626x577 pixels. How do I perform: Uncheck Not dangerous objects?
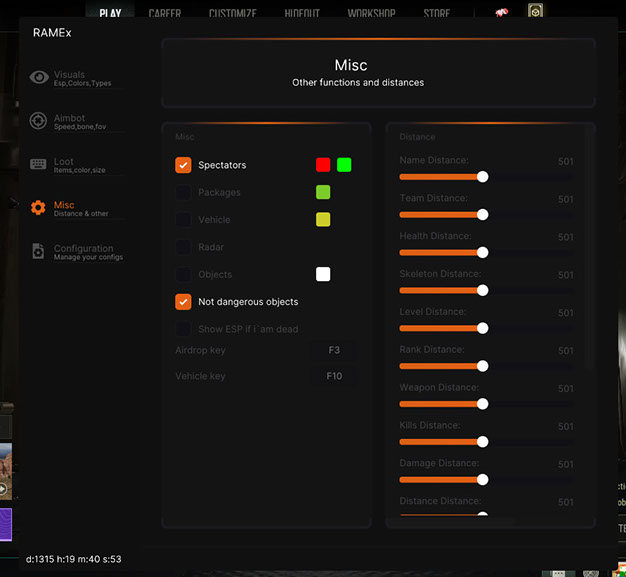tap(183, 302)
